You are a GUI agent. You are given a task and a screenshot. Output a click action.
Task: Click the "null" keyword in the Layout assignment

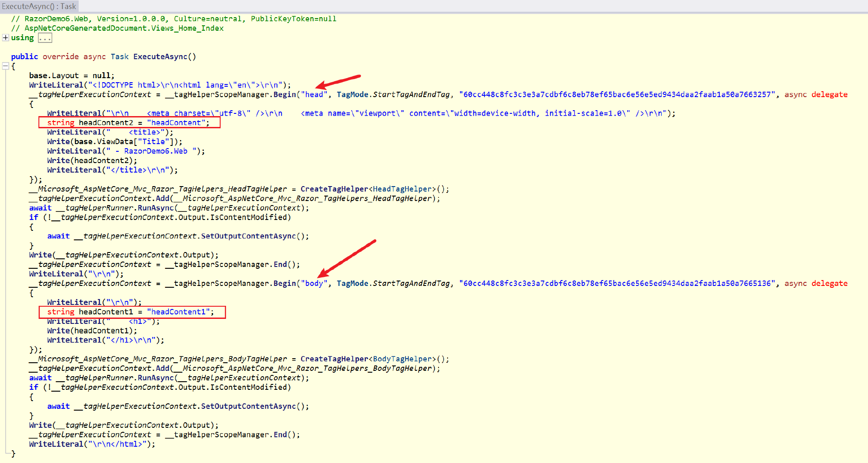[x=101, y=75]
